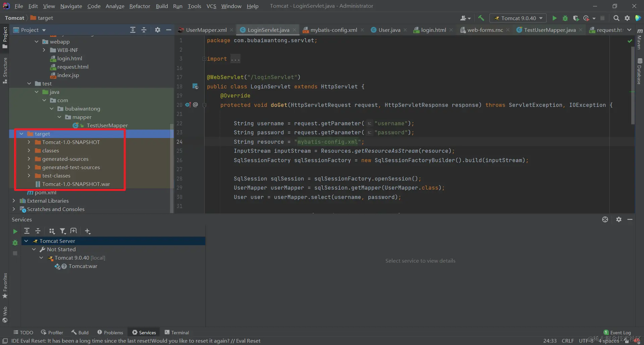The width and height of the screenshot is (644, 345).
Task: Click the green Run button in top toolbar
Action: [x=554, y=18]
